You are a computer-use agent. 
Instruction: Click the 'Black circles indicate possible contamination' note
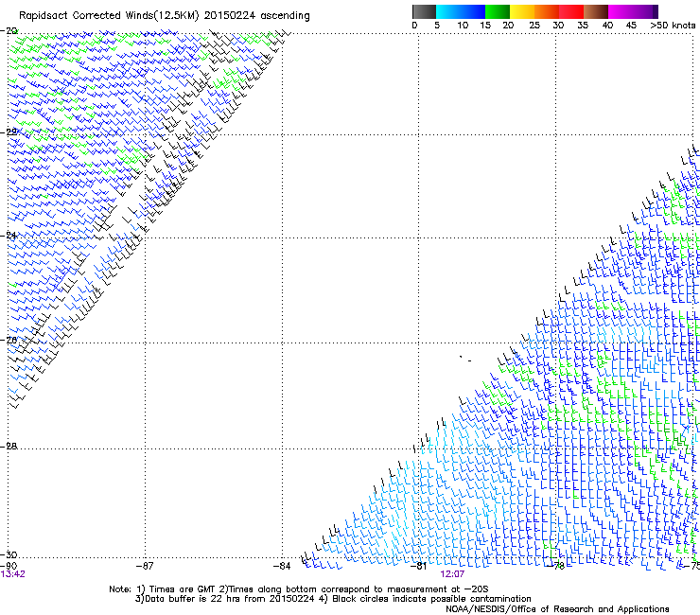tap(431, 599)
